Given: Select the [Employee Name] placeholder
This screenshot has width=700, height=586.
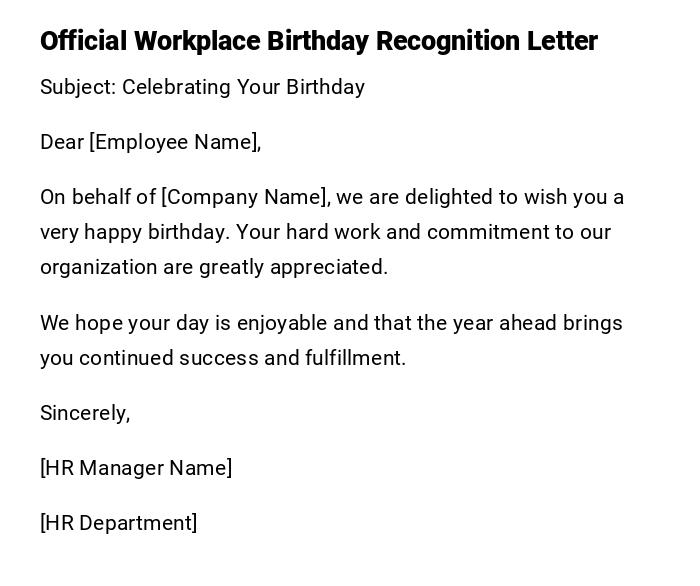Looking at the screenshot, I should click(175, 142).
